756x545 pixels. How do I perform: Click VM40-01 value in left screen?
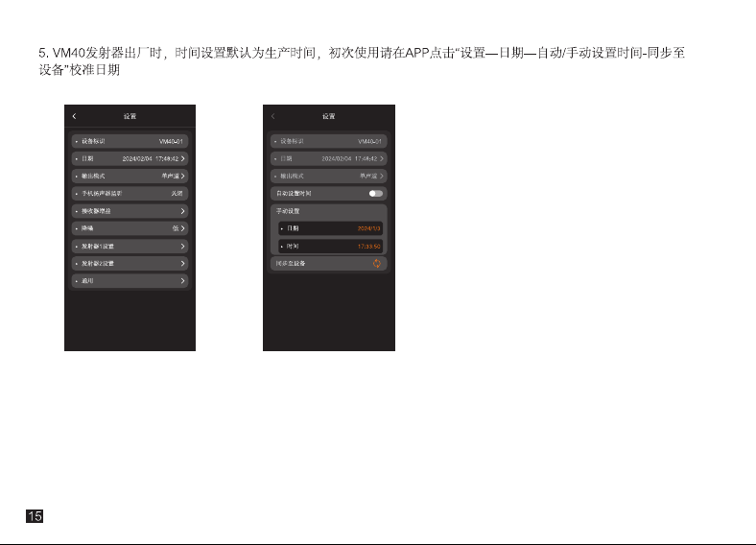tap(171, 141)
